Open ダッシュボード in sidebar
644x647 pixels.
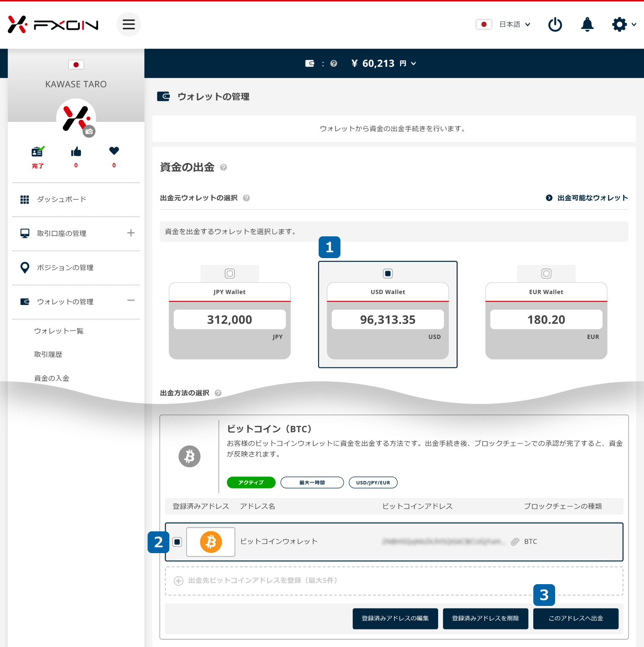(x=62, y=199)
